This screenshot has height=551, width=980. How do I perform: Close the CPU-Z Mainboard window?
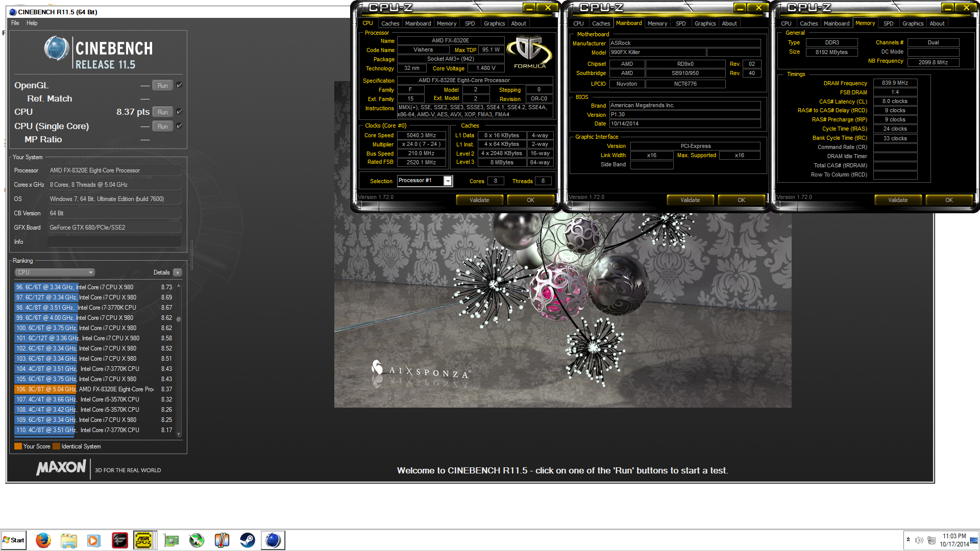[759, 8]
